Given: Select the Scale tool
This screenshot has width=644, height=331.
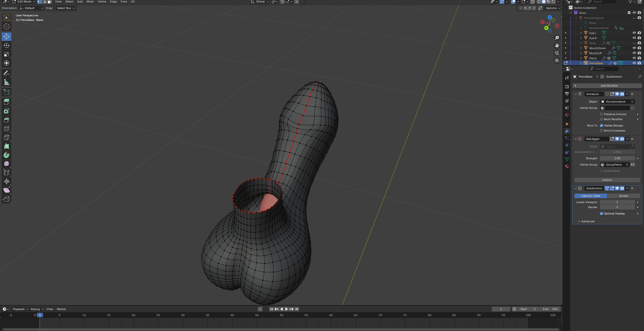Looking at the screenshot, I should tap(7, 54).
